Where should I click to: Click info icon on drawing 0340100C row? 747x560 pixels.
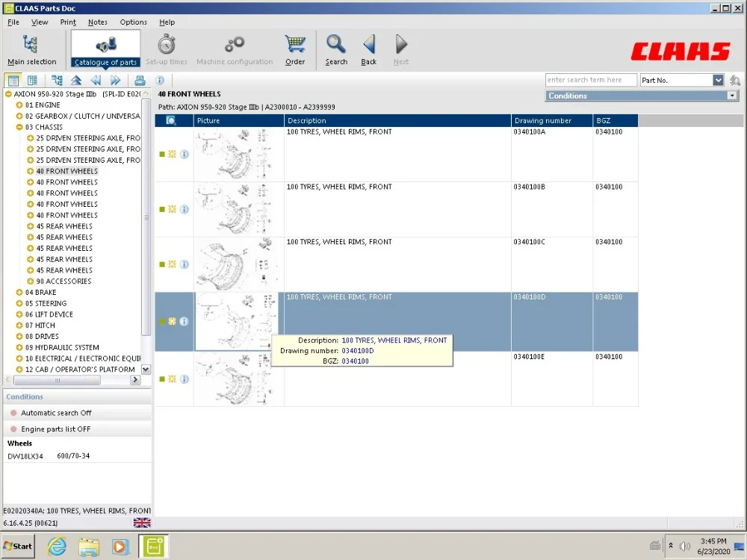pyautogui.click(x=185, y=264)
